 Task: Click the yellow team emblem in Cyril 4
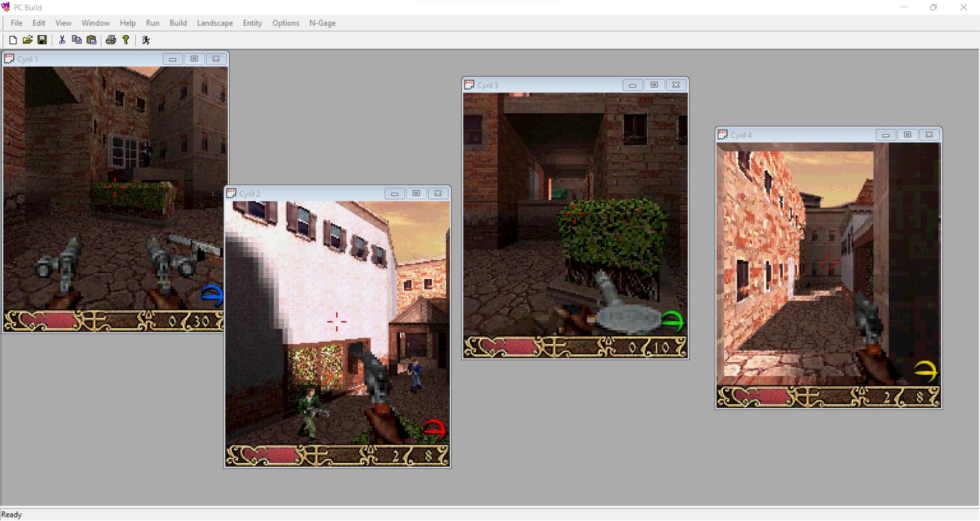(x=925, y=371)
